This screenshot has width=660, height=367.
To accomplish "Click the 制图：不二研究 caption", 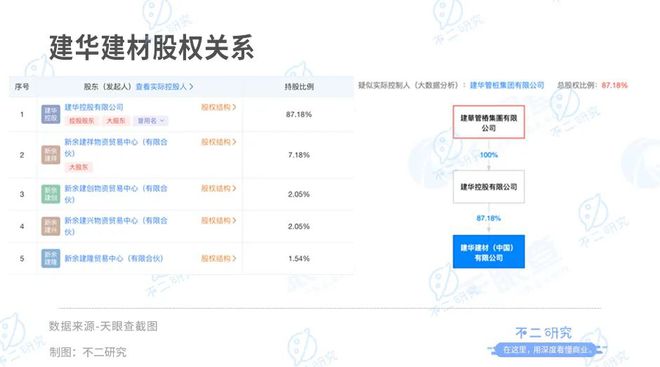I will 88,352.
